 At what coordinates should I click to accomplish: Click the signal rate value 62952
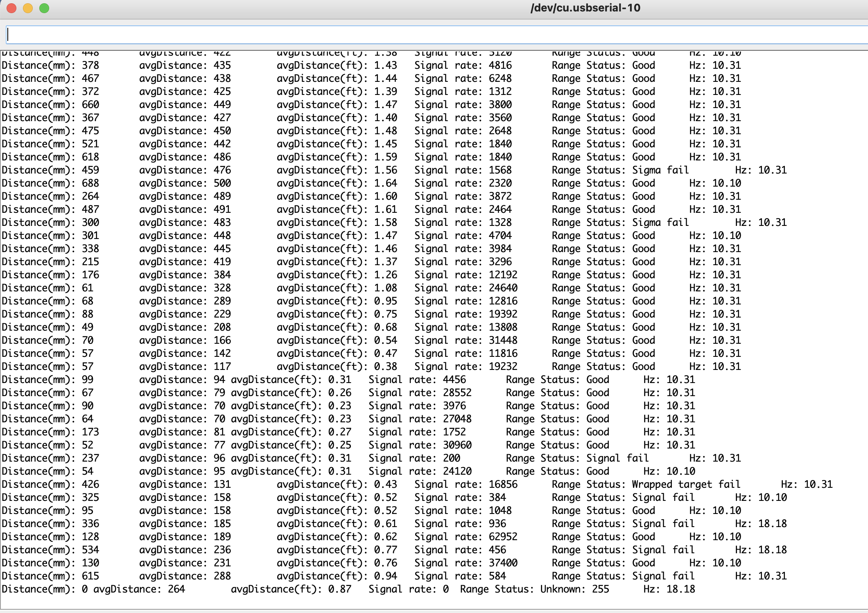tap(503, 537)
